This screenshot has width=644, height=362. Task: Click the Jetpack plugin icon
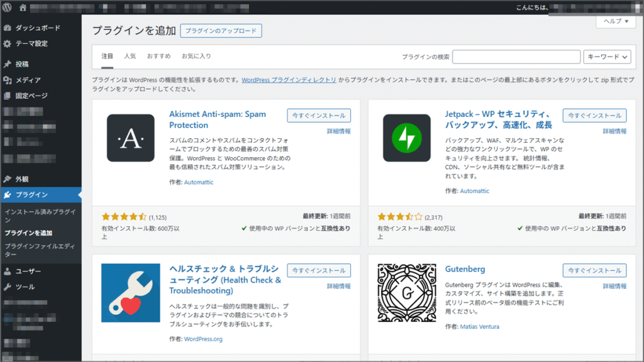point(407,138)
